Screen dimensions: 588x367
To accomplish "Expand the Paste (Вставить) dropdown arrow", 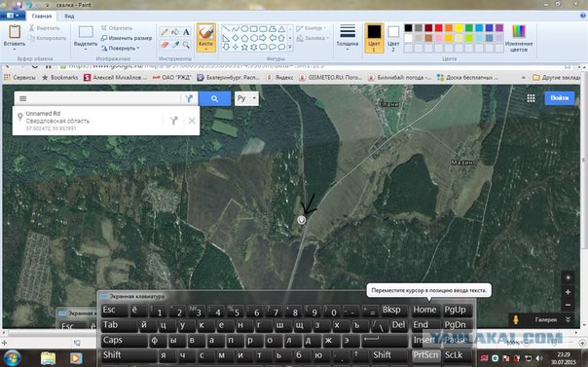I will (15, 49).
